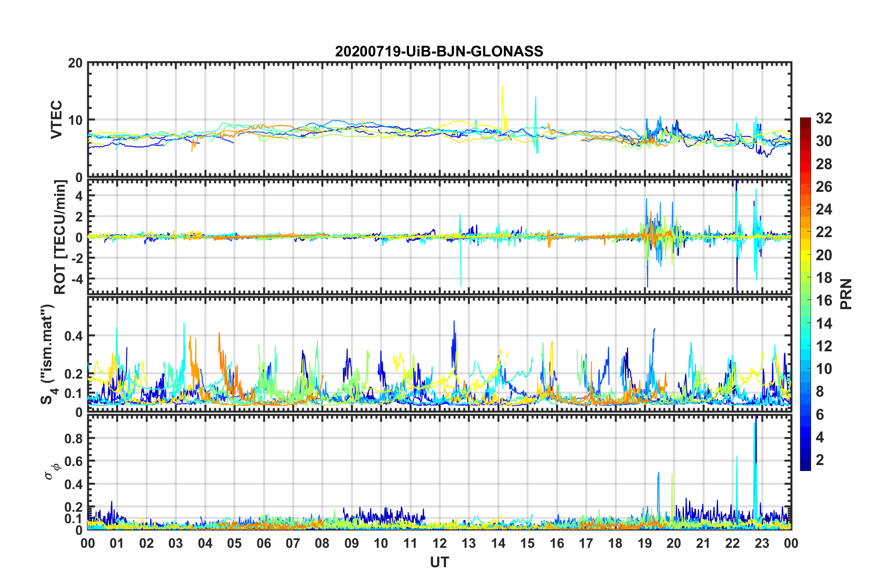The height and width of the screenshot is (588, 879).
Task: Select the 21 hour tick on UT axis
Action: [x=703, y=543]
